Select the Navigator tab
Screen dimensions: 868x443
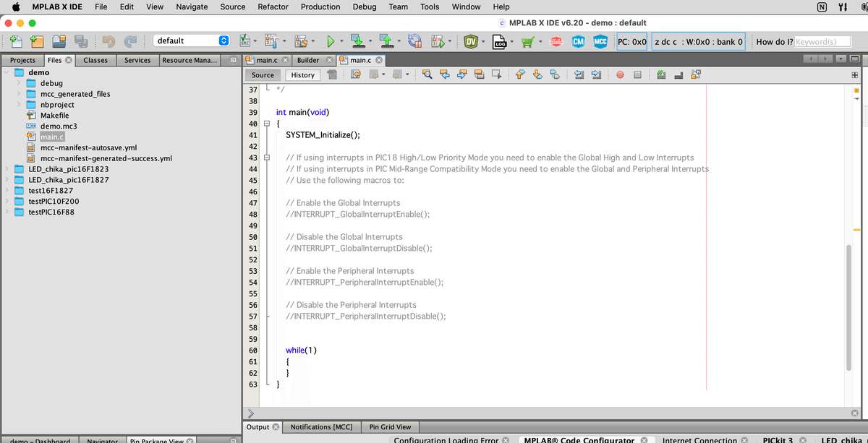pyautogui.click(x=102, y=440)
